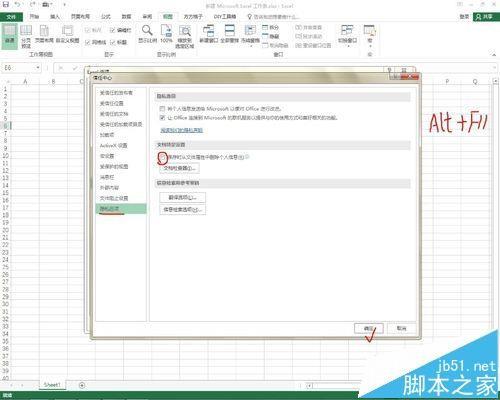Click the Save icon in the quick access toolbar

[x=6, y=4]
